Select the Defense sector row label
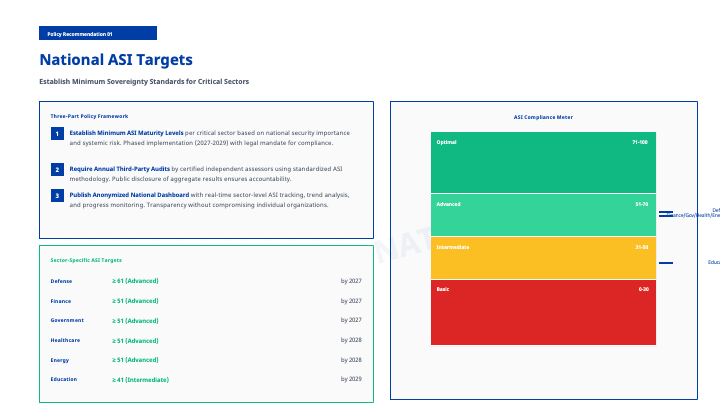The height and width of the screenshot is (405, 720). point(61,281)
